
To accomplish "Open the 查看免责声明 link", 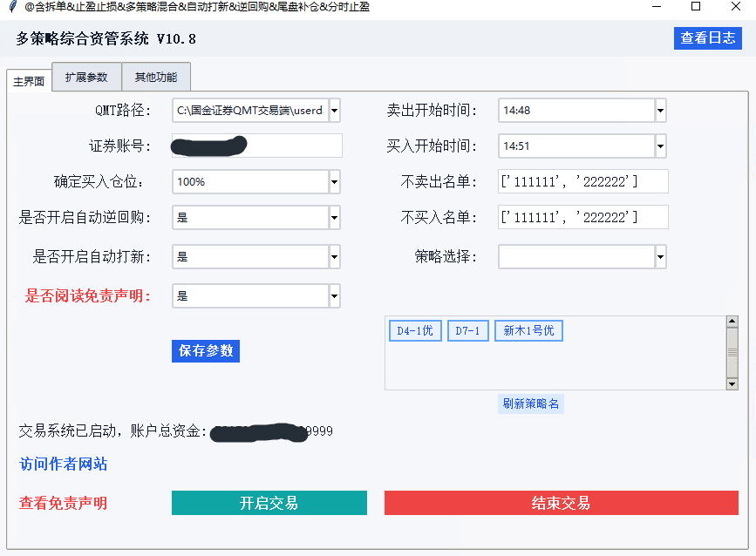I will 63,503.
